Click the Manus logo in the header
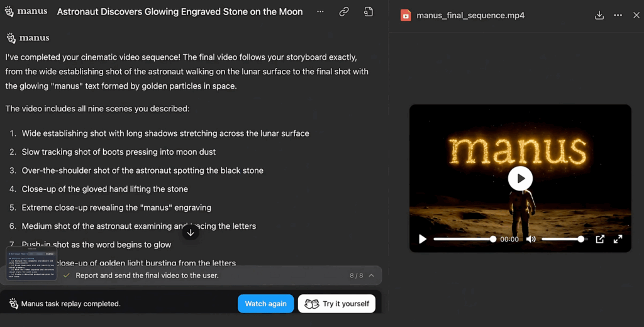 (26, 11)
